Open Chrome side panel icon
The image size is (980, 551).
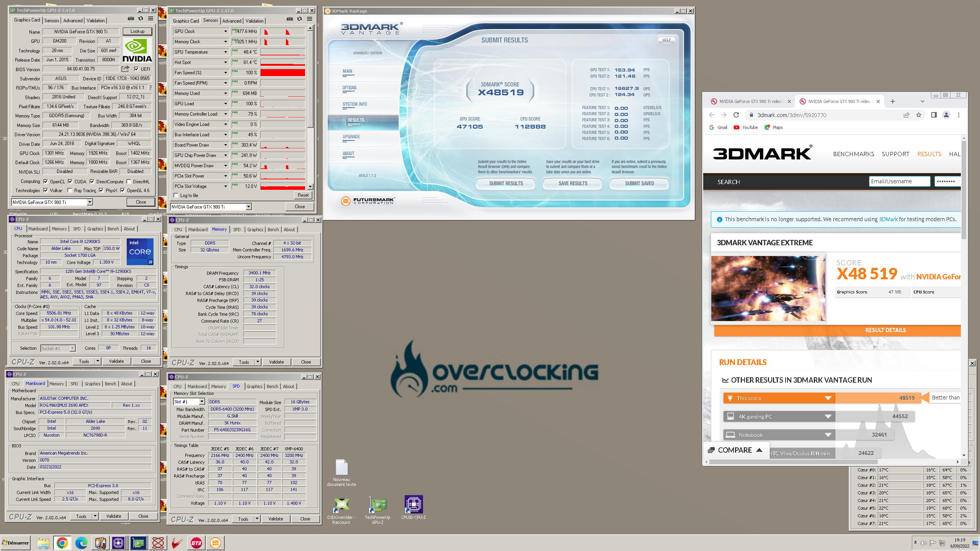coord(934,115)
